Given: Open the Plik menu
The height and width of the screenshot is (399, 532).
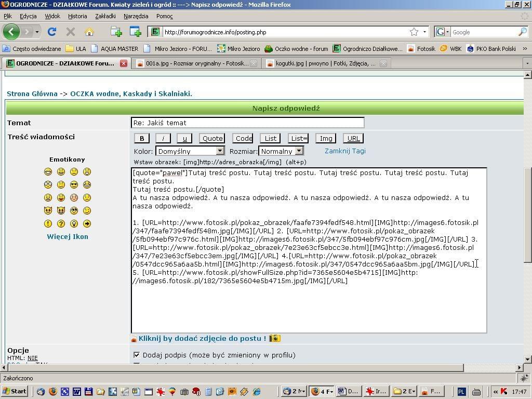Looking at the screenshot, I should (x=7, y=16).
